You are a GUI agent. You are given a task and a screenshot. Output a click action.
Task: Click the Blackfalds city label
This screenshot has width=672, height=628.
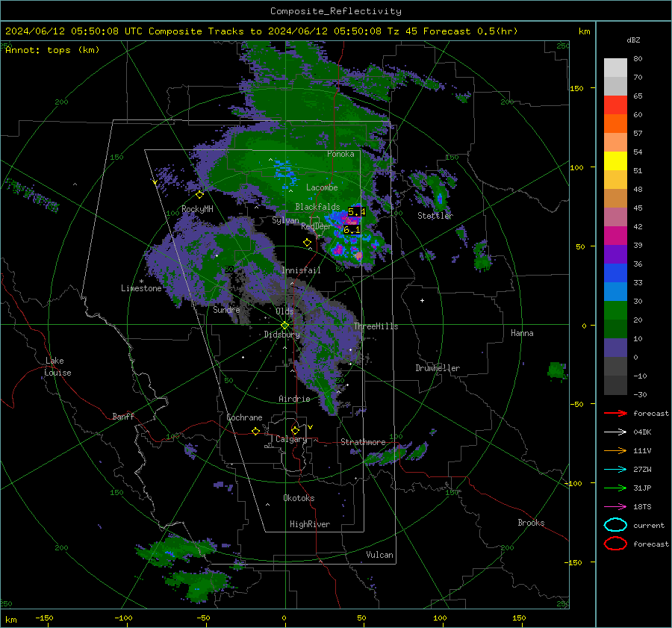(x=317, y=207)
